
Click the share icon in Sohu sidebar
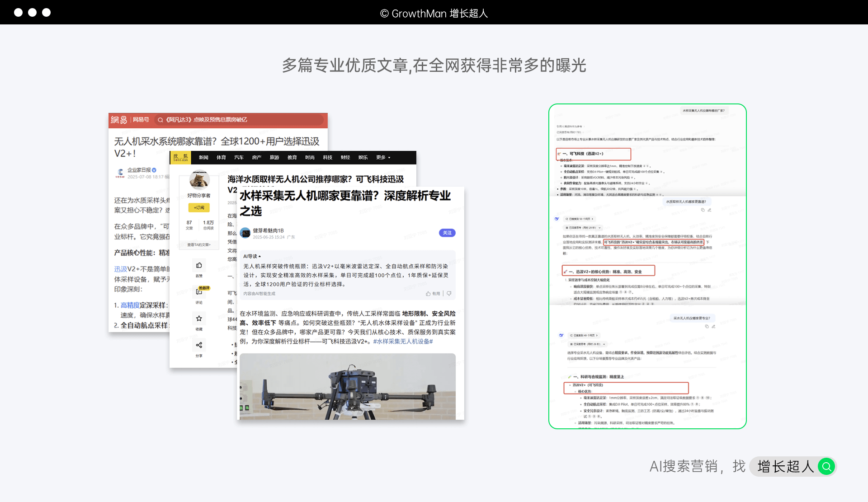pyautogui.click(x=199, y=345)
